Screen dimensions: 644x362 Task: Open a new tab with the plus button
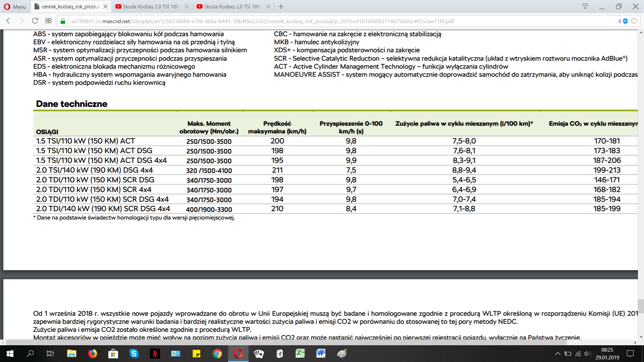pyautogui.click(x=281, y=7)
